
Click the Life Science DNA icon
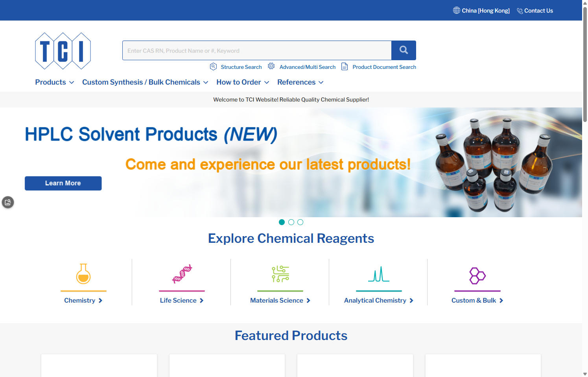[182, 274]
